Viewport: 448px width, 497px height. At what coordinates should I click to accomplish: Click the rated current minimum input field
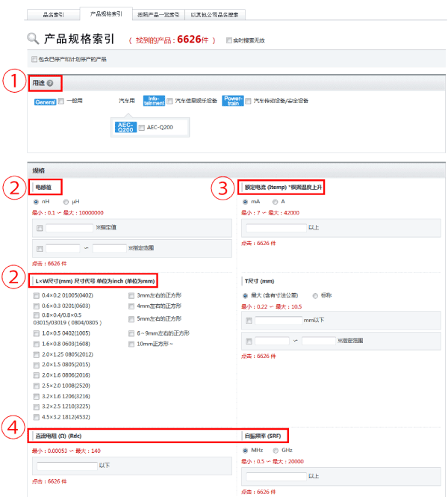(x=275, y=226)
